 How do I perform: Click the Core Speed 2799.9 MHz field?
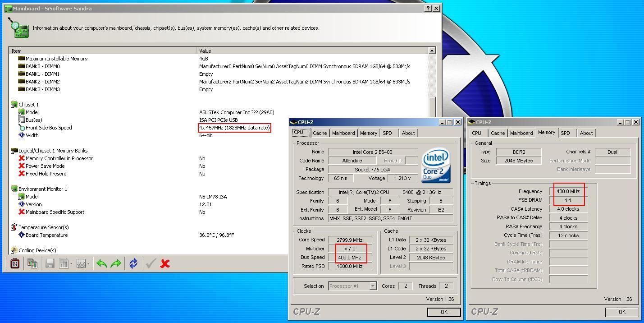350,240
